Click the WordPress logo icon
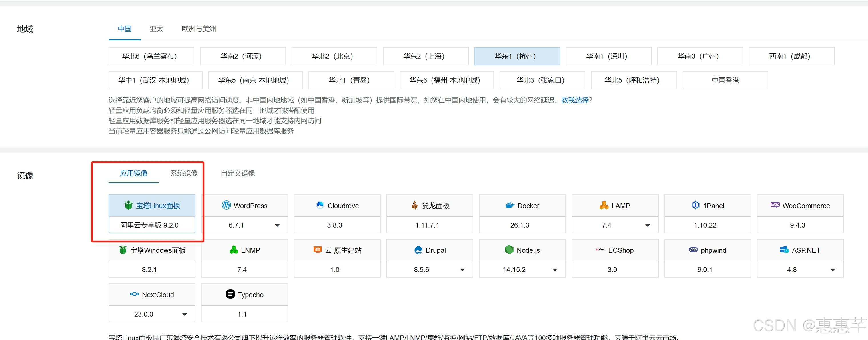868x340 pixels. point(226,205)
